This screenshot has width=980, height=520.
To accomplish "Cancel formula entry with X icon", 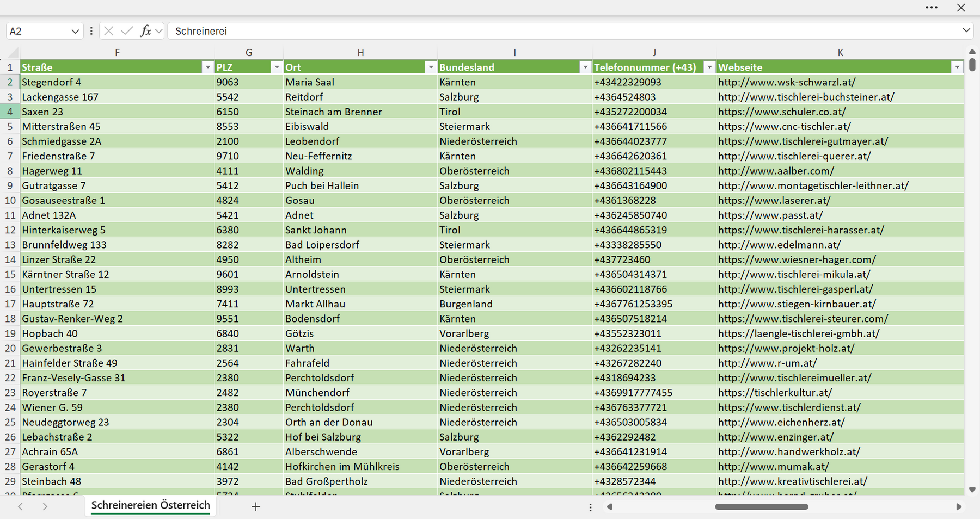I will coord(108,31).
